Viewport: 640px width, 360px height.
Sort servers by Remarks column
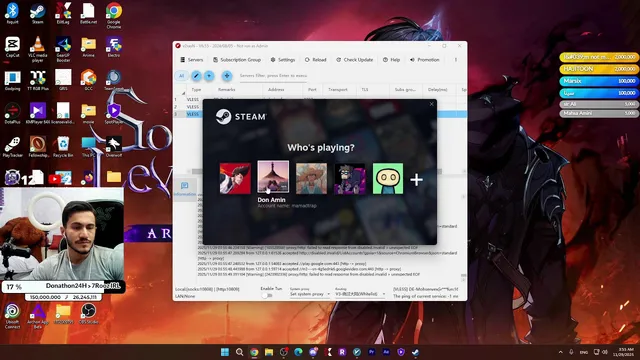pyautogui.click(x=227, y=89)
